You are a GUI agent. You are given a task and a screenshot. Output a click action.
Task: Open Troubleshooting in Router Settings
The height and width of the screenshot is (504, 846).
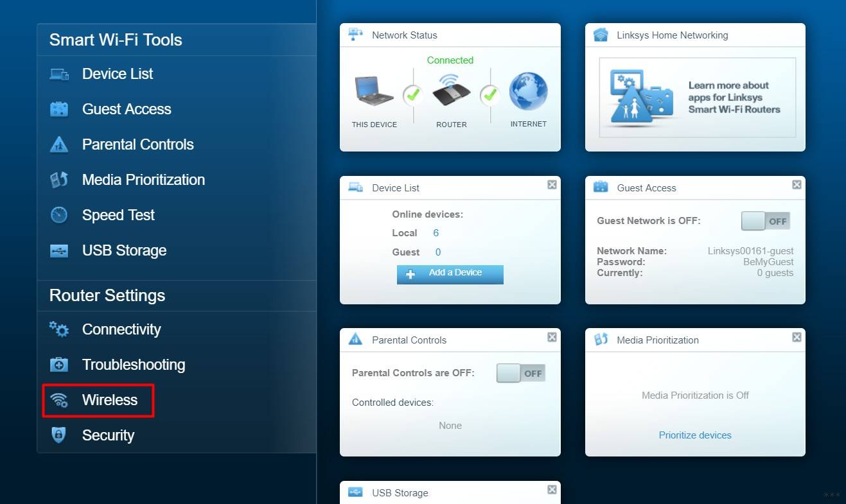pyautogui.click(x=133, y=365)
